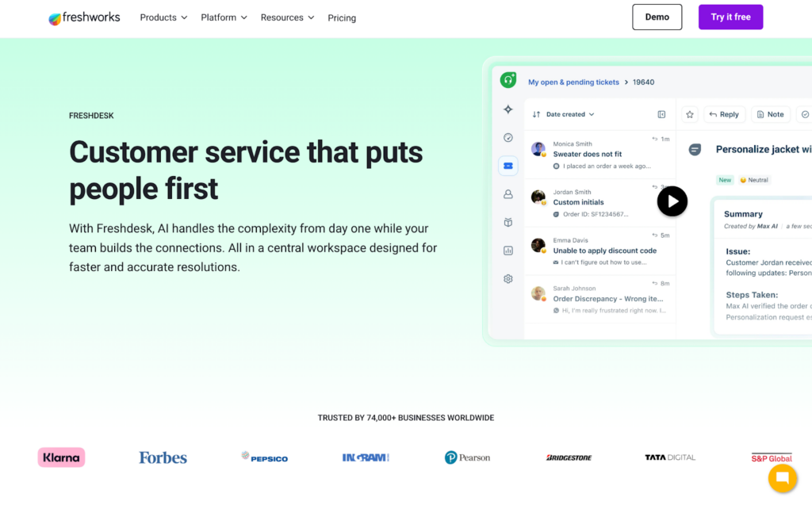Screen dimensions: 812x505
Task: Click the purple Try it free button
Action: (x=730, y=17)
